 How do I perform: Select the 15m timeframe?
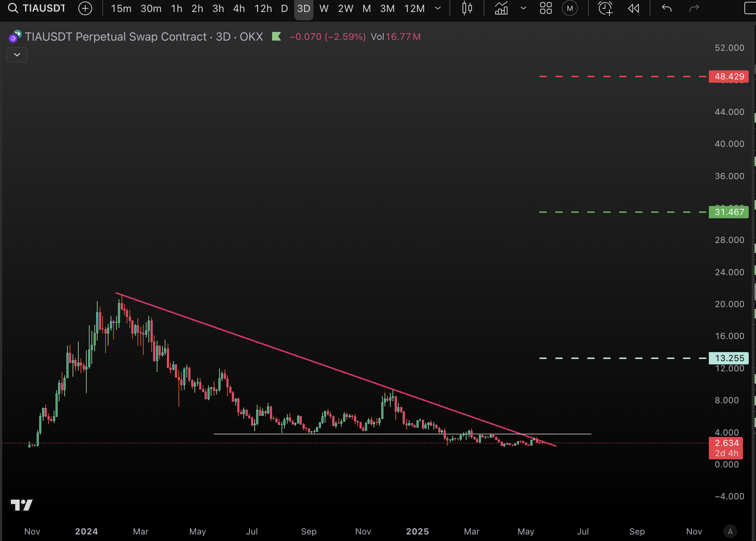(121, 8)
